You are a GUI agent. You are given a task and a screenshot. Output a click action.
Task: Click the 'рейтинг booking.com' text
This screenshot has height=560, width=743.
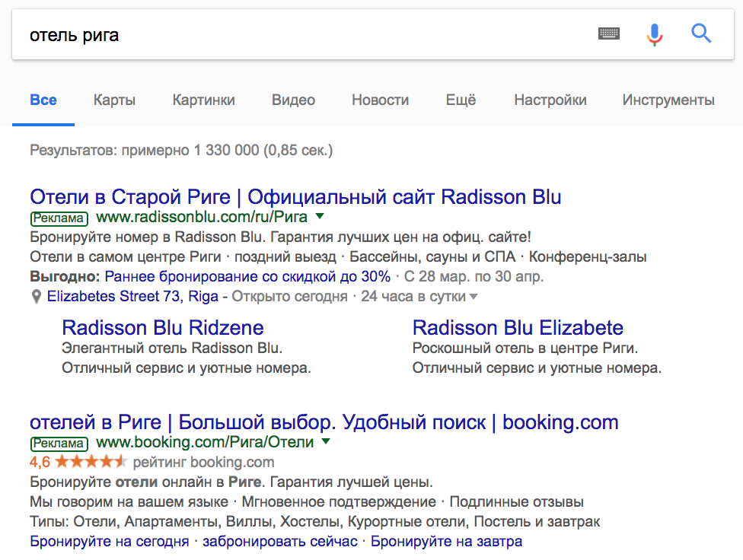[x=204, y=462]
